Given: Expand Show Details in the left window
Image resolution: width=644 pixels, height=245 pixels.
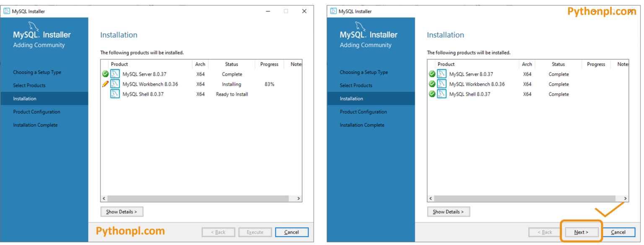Looking at the screenshot, I should [122, 211].
